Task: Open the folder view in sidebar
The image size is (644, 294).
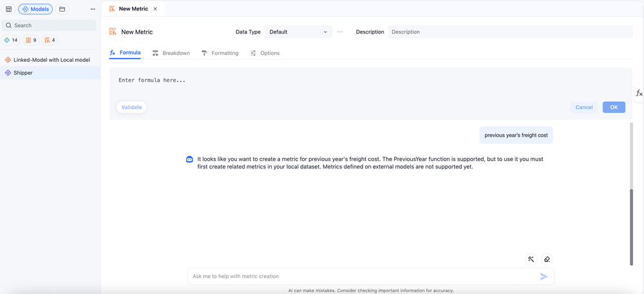Action: click(x=62, y=9)
